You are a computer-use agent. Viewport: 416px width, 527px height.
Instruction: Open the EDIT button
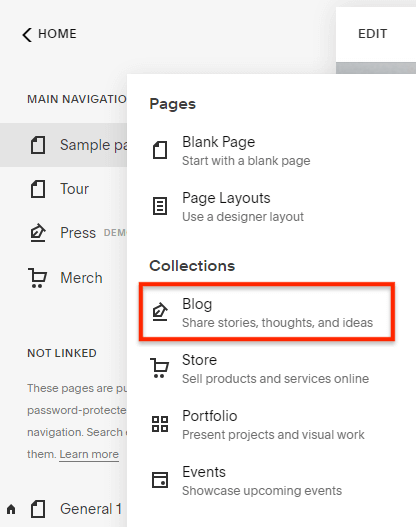[x=372, y=34]
